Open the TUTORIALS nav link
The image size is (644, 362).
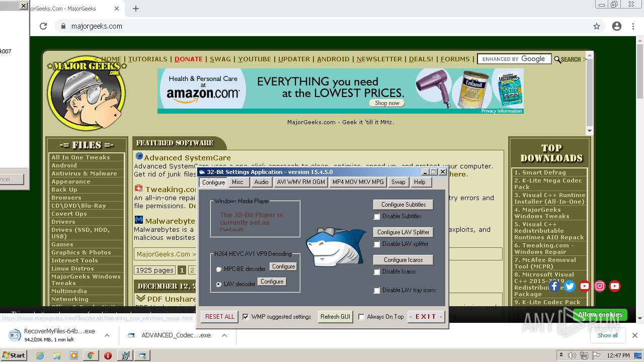click(147, 59)
